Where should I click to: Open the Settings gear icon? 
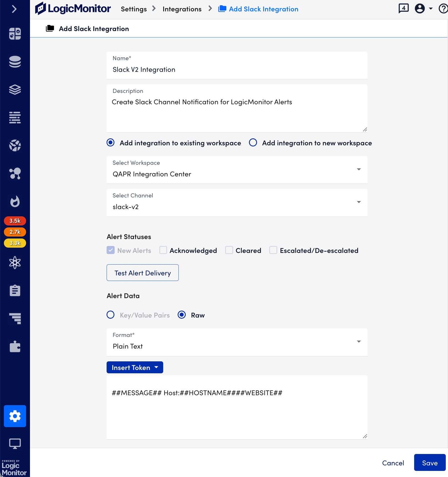15,416
